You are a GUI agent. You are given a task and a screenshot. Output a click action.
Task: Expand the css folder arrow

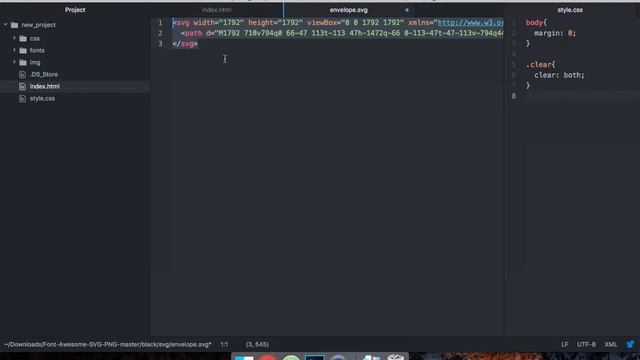coord(14,38)
